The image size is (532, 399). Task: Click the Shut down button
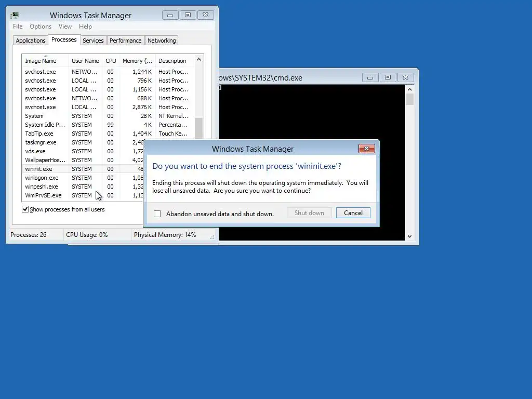(309, 212)
